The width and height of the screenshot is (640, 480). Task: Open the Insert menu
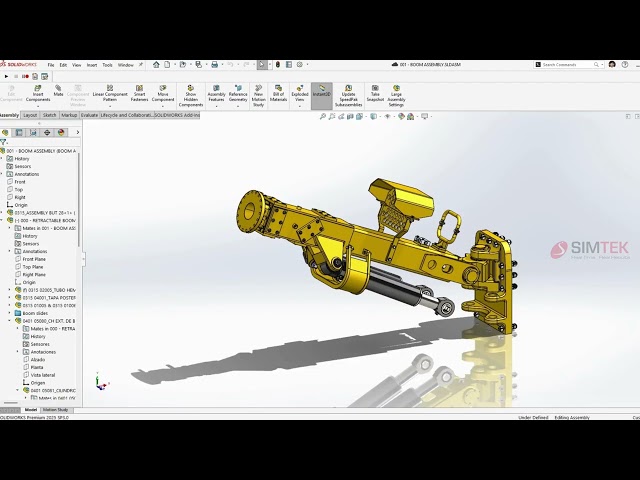point(92,65)
